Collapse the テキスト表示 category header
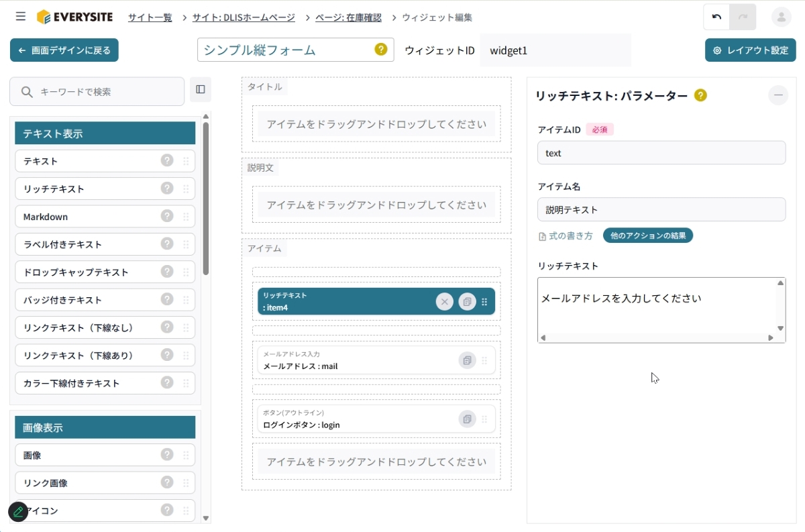Viewport: 805px width, 532px height. [105, 134]
